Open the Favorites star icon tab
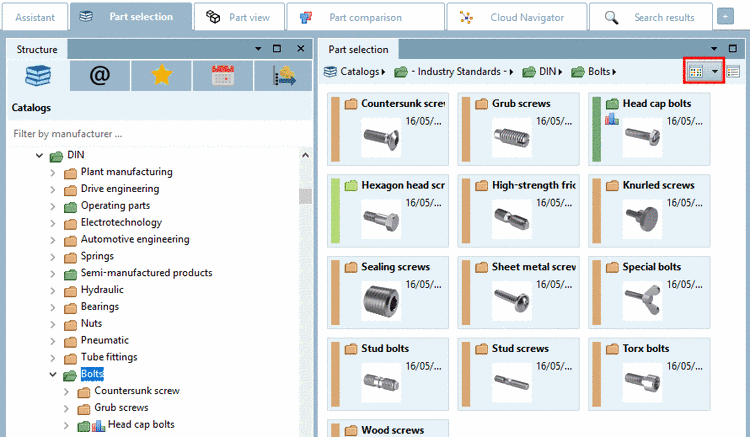Screen dimensions: 750x437 (x=161, y=76)
